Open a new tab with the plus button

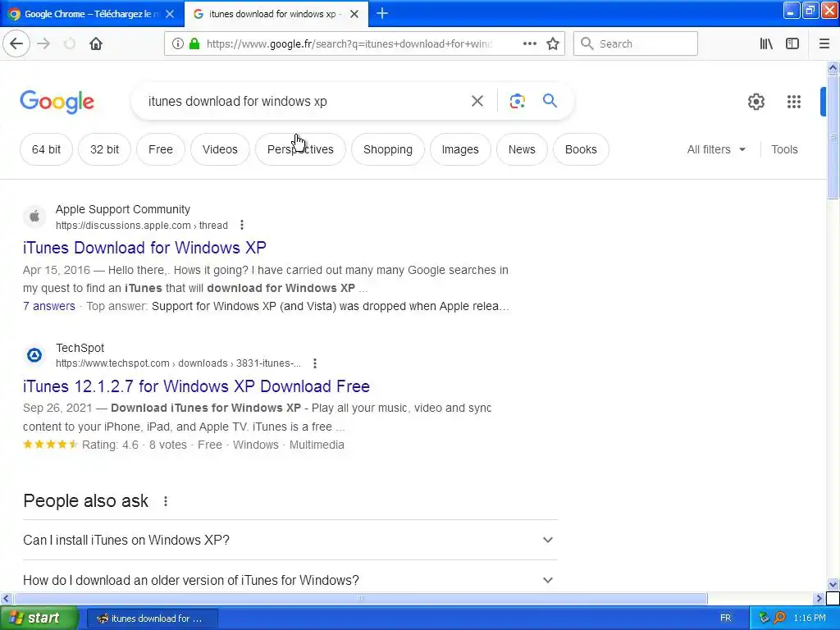pos(382,13)
